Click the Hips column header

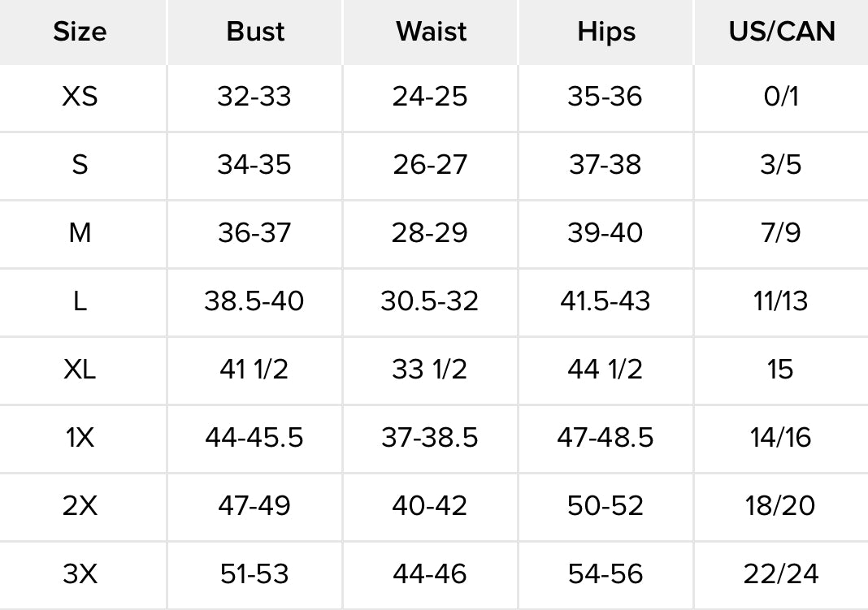pos(606,32)
